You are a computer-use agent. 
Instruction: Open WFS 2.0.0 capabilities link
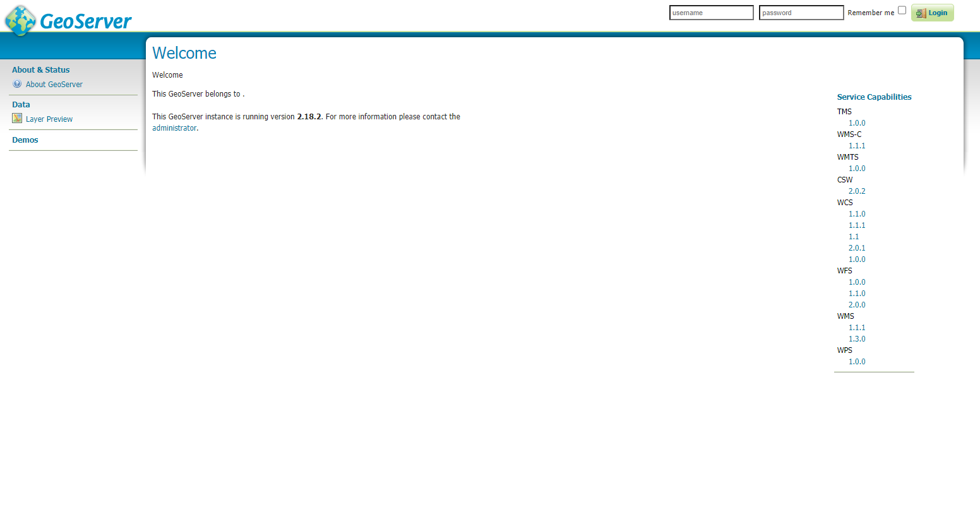coord(857,305)
